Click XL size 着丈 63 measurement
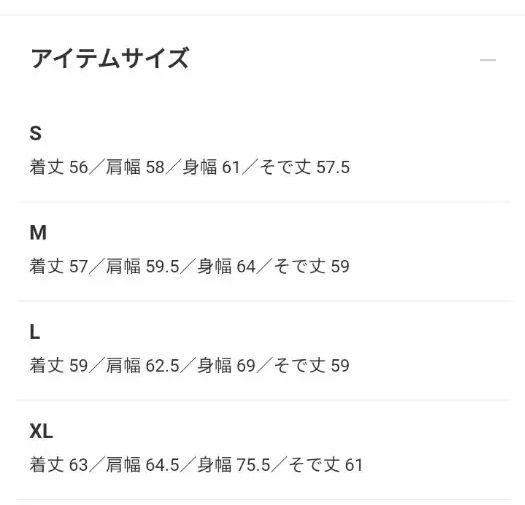Viewport: 525px width, 505px height. 59,465
